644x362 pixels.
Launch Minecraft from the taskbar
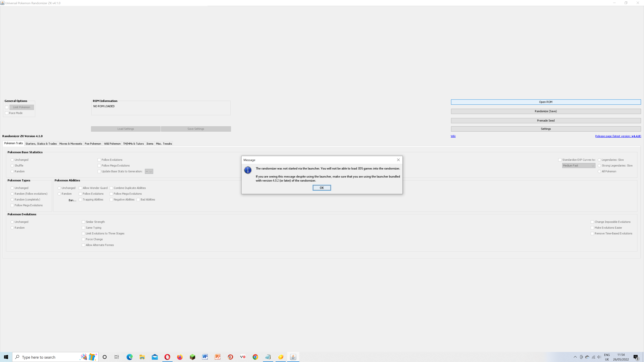pyautogui.click(x=192, y=357)
